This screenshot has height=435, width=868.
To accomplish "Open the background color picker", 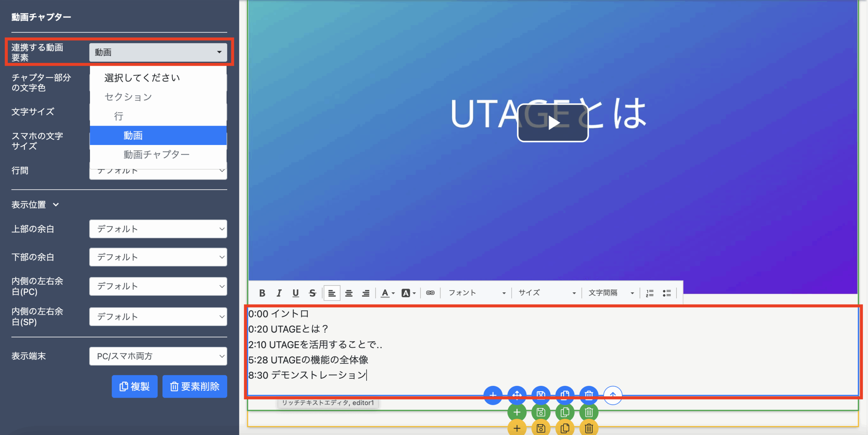I will click(408, 293).
